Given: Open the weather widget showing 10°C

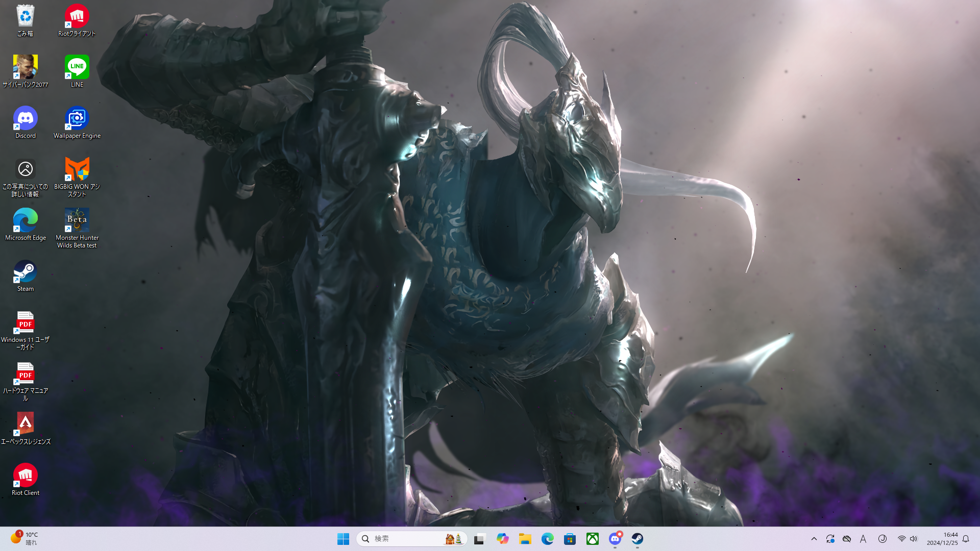Looking at the screenshot, I should (24, 539).
